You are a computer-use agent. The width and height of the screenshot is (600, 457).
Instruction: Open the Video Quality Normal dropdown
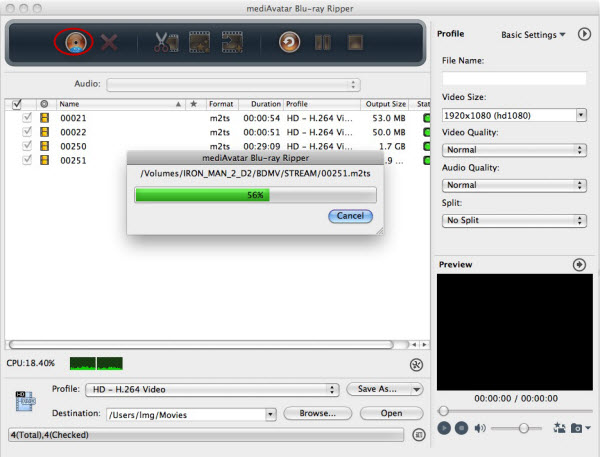(x=514, y=150)
